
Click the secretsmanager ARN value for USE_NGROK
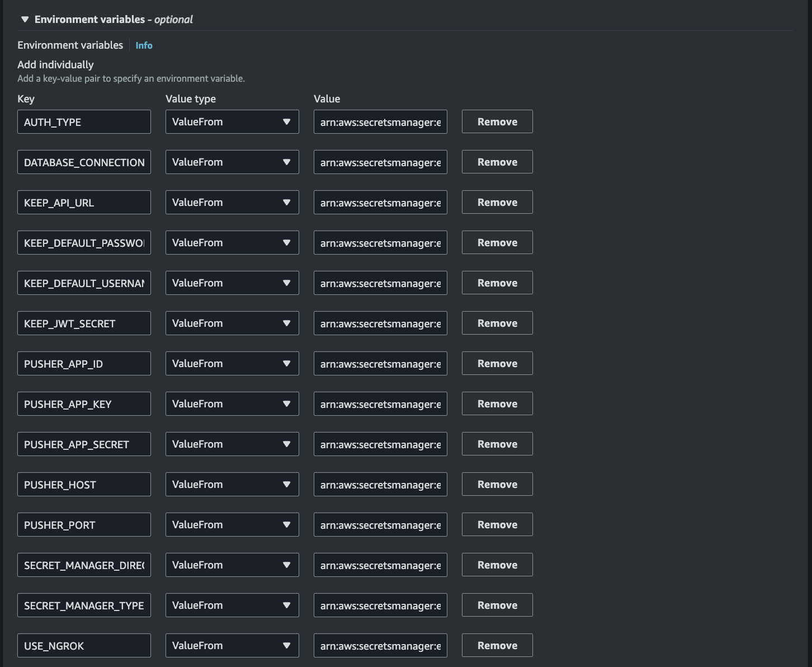pos(380,645)
